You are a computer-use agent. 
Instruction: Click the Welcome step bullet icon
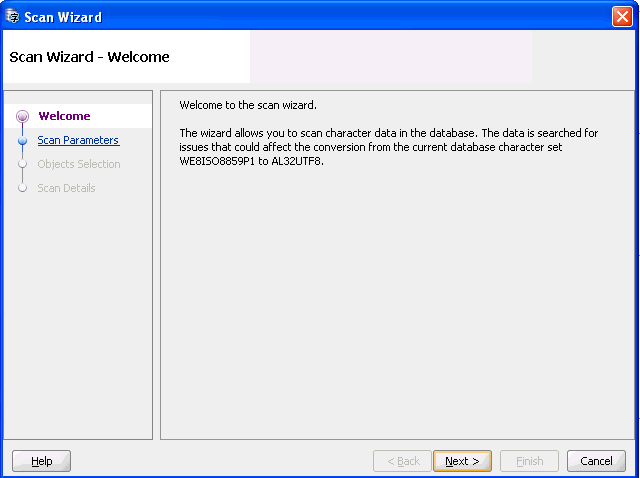pos(22,117)
